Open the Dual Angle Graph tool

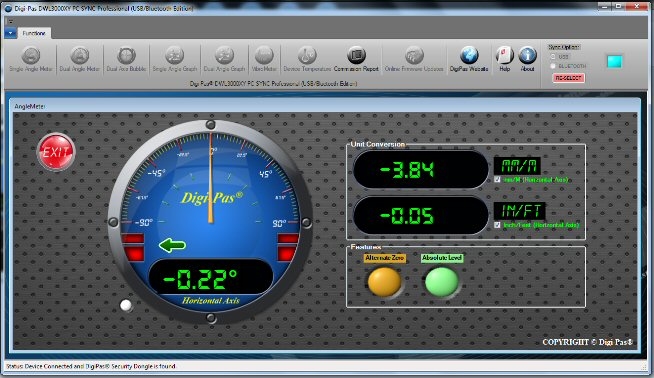224,60
